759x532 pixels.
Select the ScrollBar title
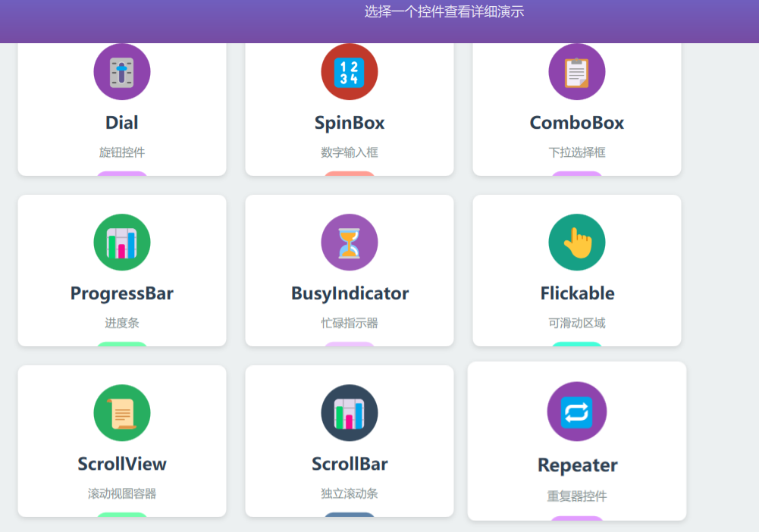pyautogui.click(x=350, y=464)
